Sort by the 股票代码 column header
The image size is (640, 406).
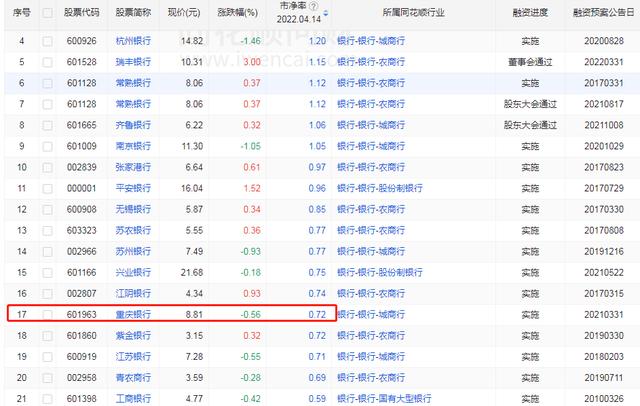click(81, 13)
